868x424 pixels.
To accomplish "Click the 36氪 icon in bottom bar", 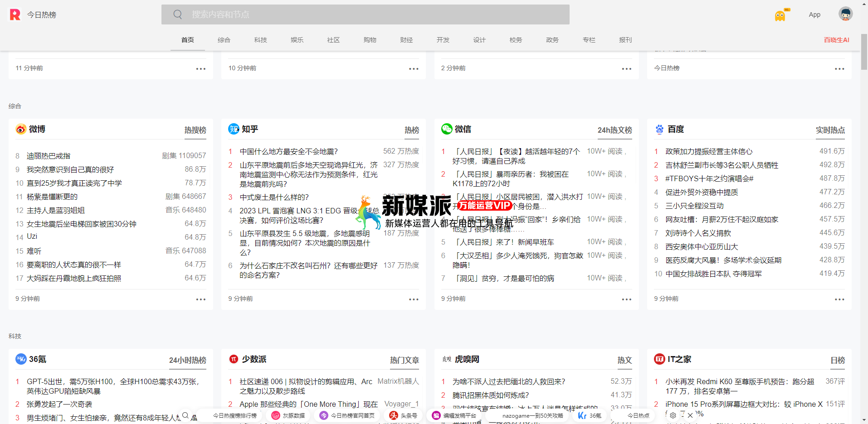I will coord(582,415).
